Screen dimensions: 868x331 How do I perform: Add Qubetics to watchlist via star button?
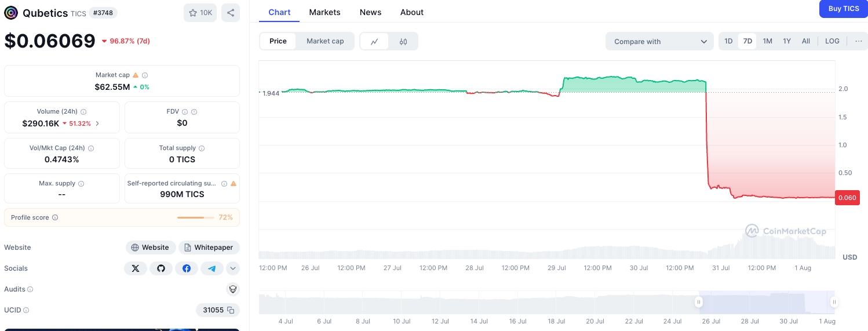coord(200,13)
